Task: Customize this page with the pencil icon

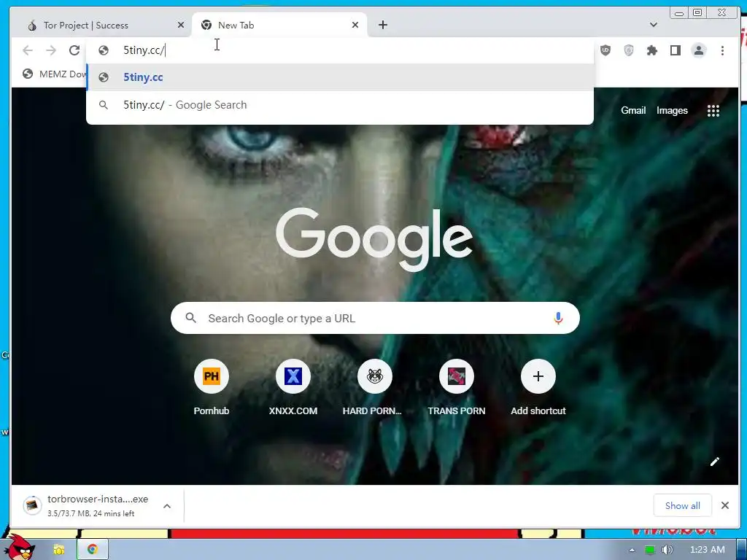Action: coord(715,462)
